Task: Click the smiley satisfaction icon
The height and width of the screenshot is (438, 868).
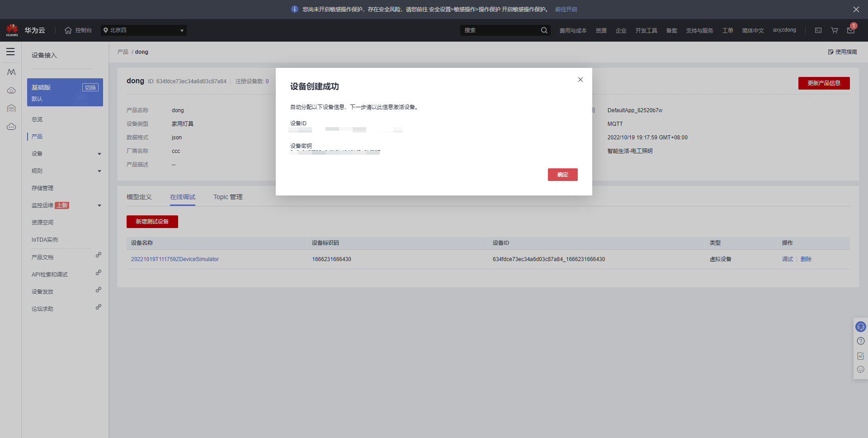Action: (861, 370)
